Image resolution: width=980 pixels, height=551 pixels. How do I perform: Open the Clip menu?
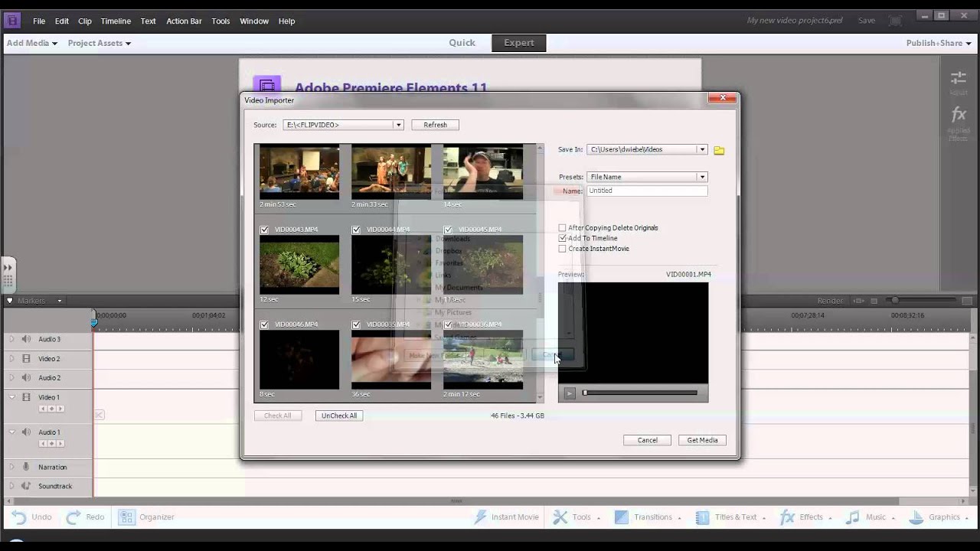(85, 21)
